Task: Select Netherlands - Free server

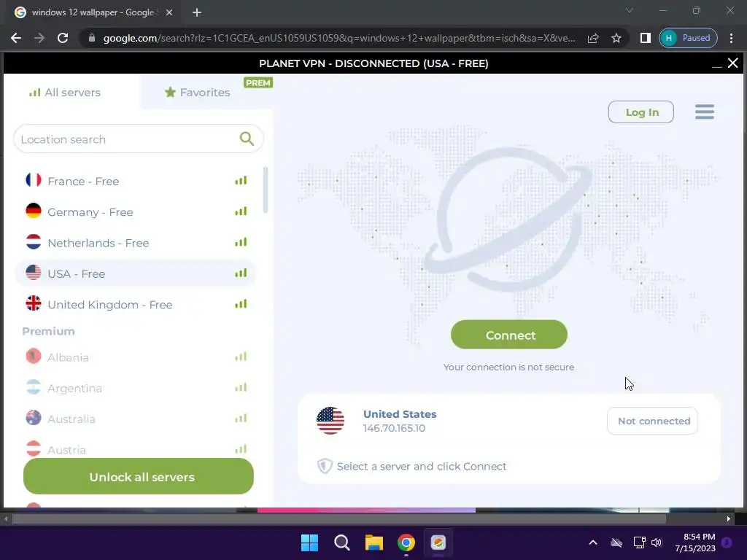Action: 136,243
